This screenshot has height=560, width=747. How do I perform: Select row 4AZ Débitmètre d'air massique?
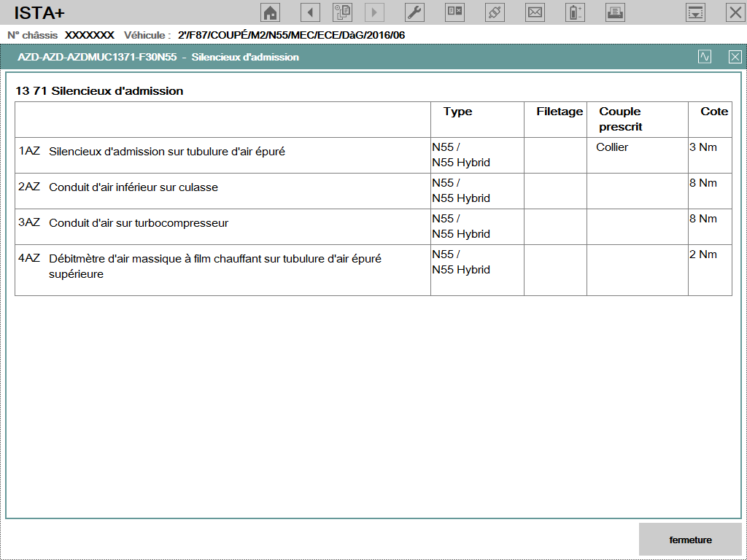click(x=373, y=270)
